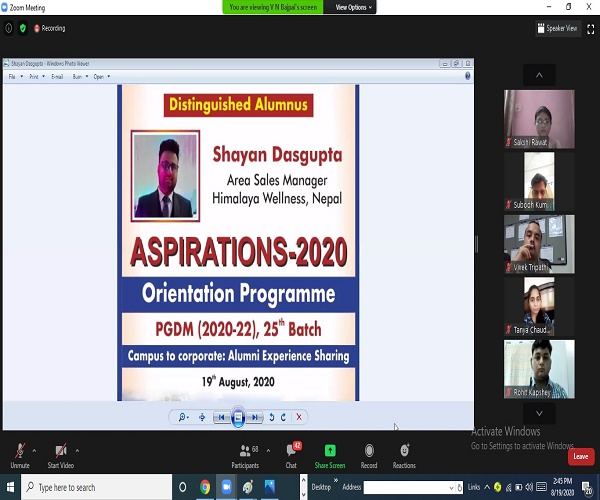Image resolution: width=600 pixels, height=500 pixels.
Task: Click the Actual Size fit icon
Action: (202, 417)
